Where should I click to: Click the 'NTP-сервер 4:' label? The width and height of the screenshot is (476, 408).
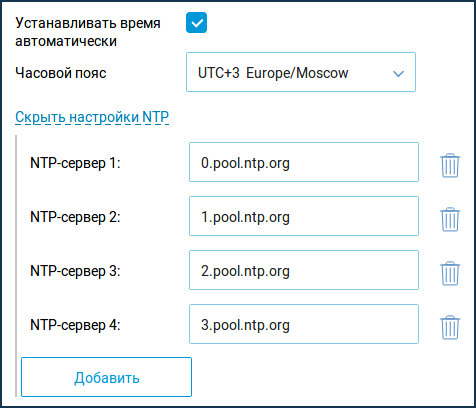(x=75, y=325)
